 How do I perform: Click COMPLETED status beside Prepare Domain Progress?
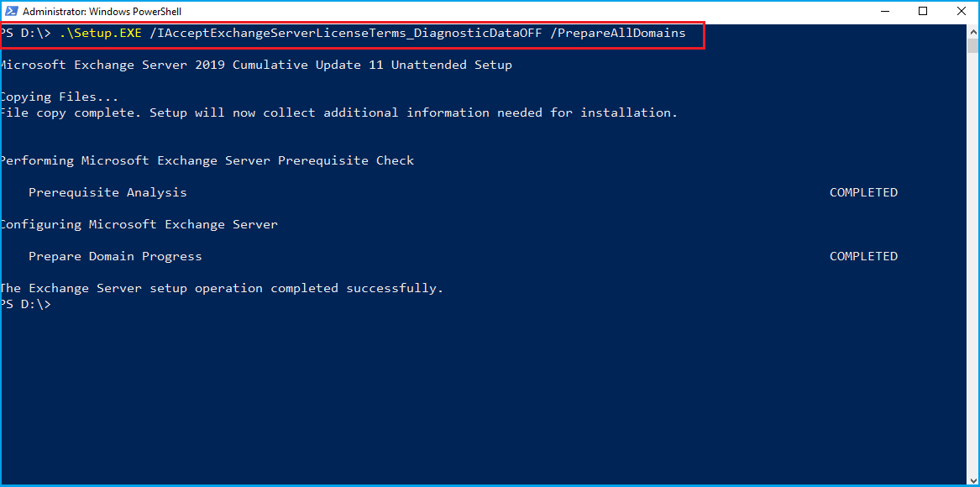coord(863,256)
